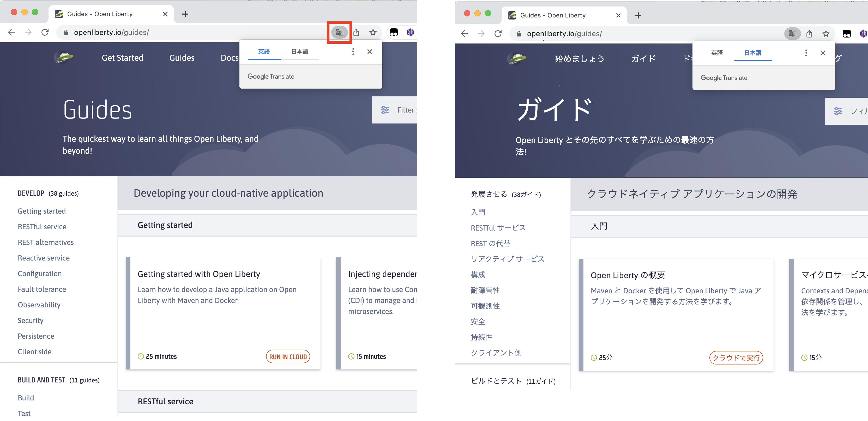Select 英語 tab in left translate popup
The width and height of the screenshot is (868, 421).
click(x=264, y=52)
